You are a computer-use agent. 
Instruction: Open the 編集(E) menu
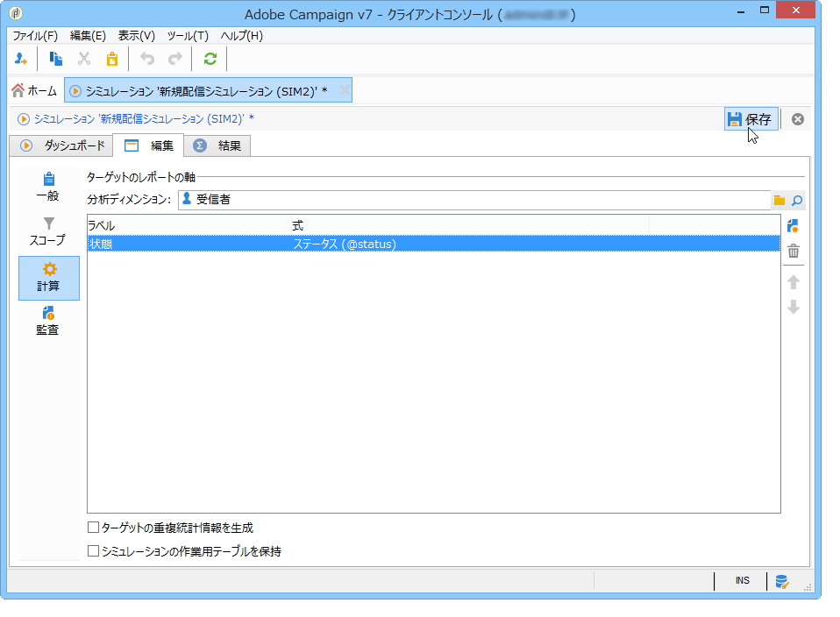coord(88,36)
